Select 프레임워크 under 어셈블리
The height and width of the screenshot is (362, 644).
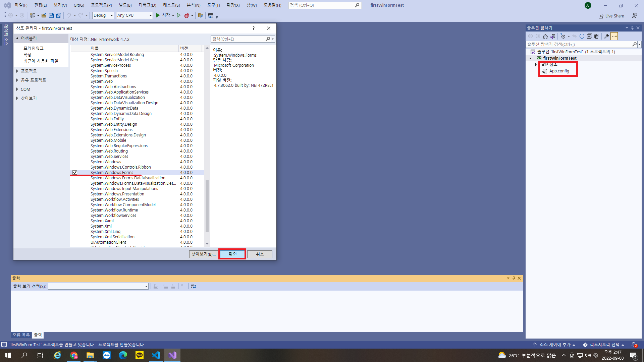34,48
